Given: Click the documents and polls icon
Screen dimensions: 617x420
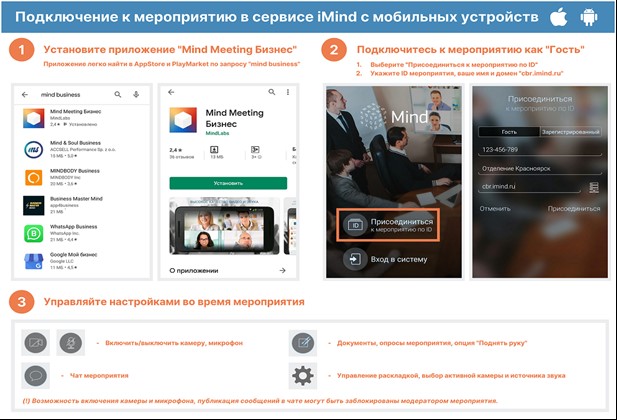Looking at the screenshot, I should 303,343.
